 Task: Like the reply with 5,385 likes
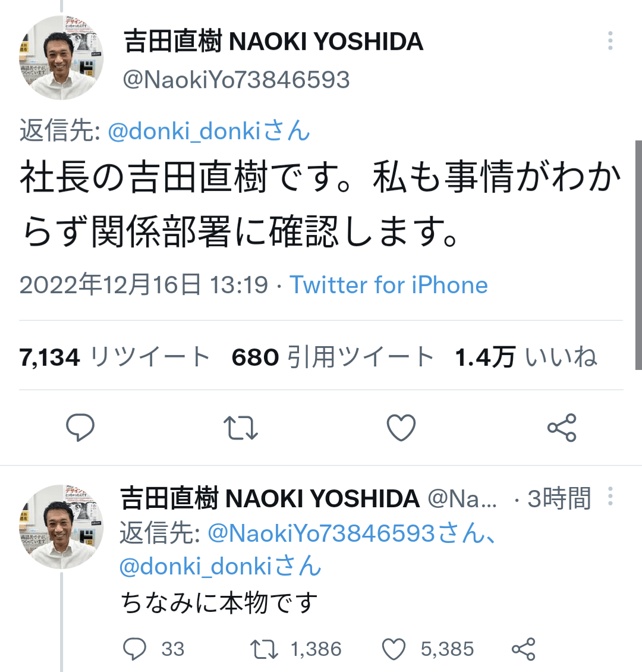coord(394,649)
